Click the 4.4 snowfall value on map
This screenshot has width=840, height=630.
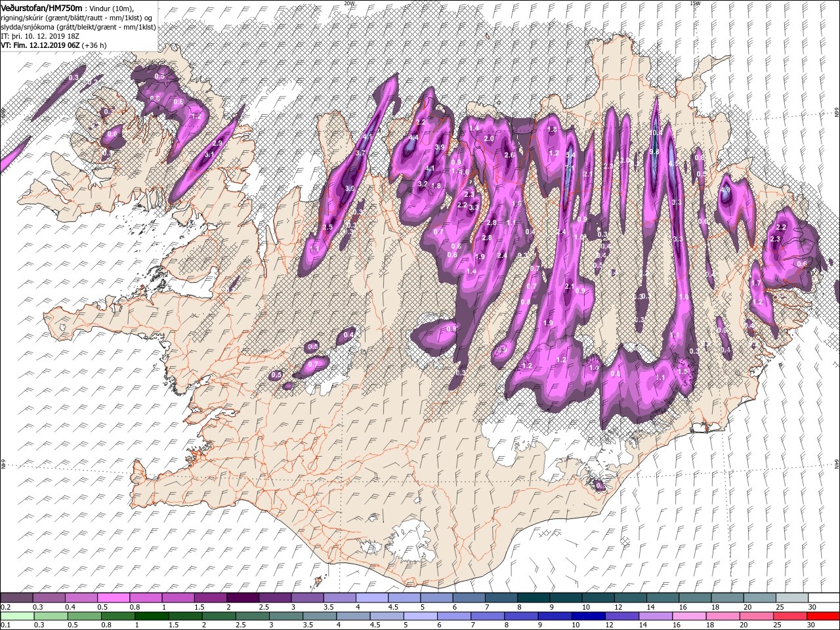[413, 138]
